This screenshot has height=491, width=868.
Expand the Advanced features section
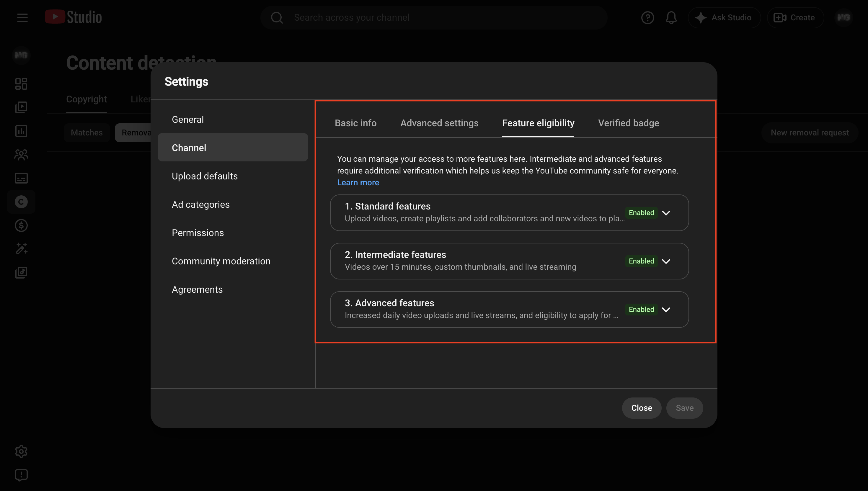665,310
